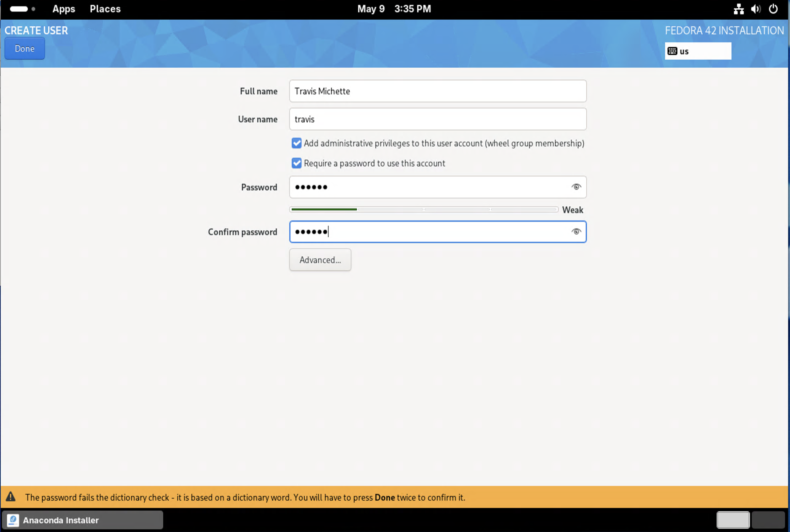Open the volume speaker icon
This screenshot has width=790, height=532.
point(756,9)
